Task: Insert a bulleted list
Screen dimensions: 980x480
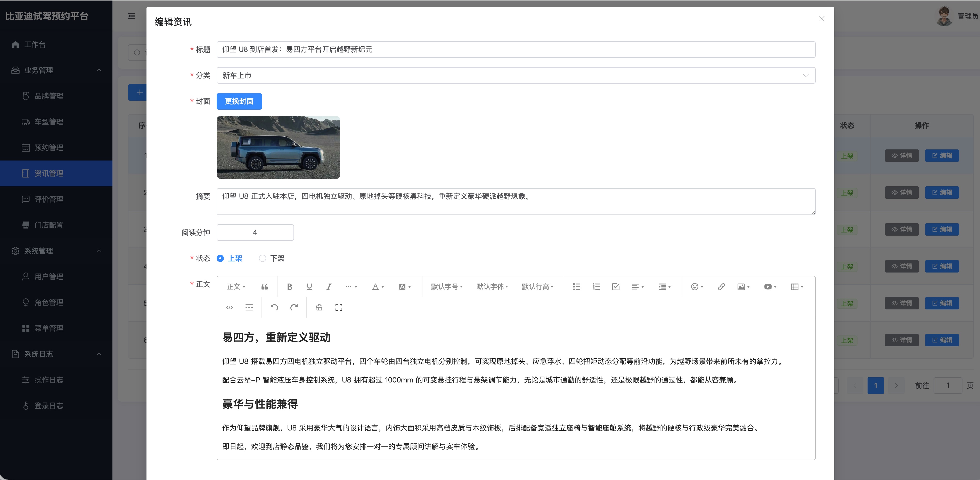Action: 577,287
